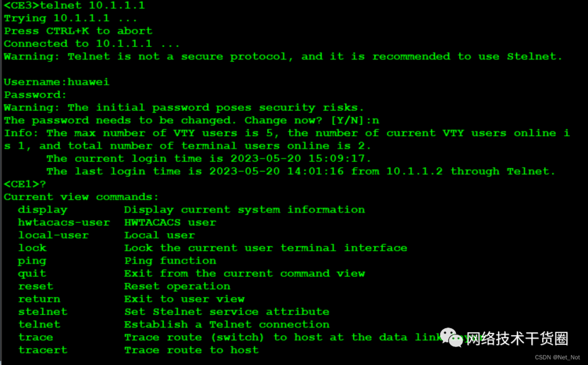Screen dimensions: 588x365
Task: Click the "local-user" command entry
Action: click(53, 235)
